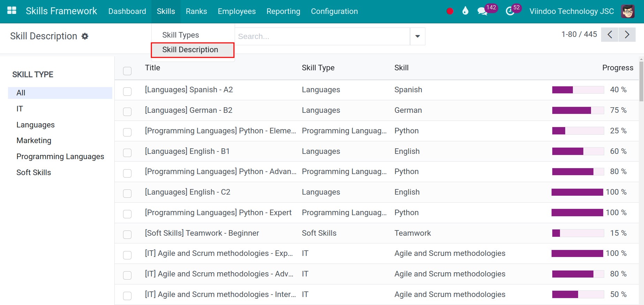The height and width of the screenshot is (305, 644).
Task: Click the water droplet icon
Action: click(465, 11)
